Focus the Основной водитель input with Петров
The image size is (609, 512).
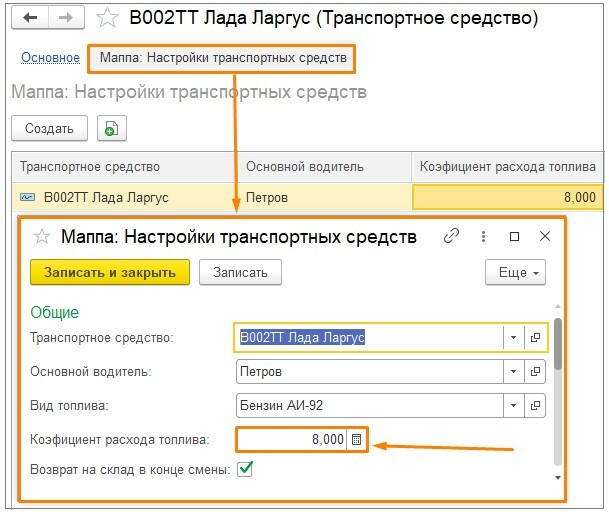(370, 371)
